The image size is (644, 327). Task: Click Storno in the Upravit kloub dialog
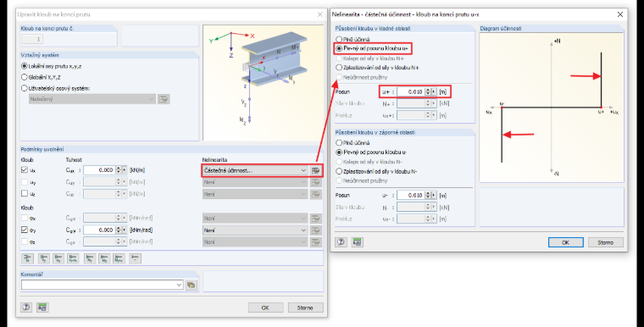305,308
